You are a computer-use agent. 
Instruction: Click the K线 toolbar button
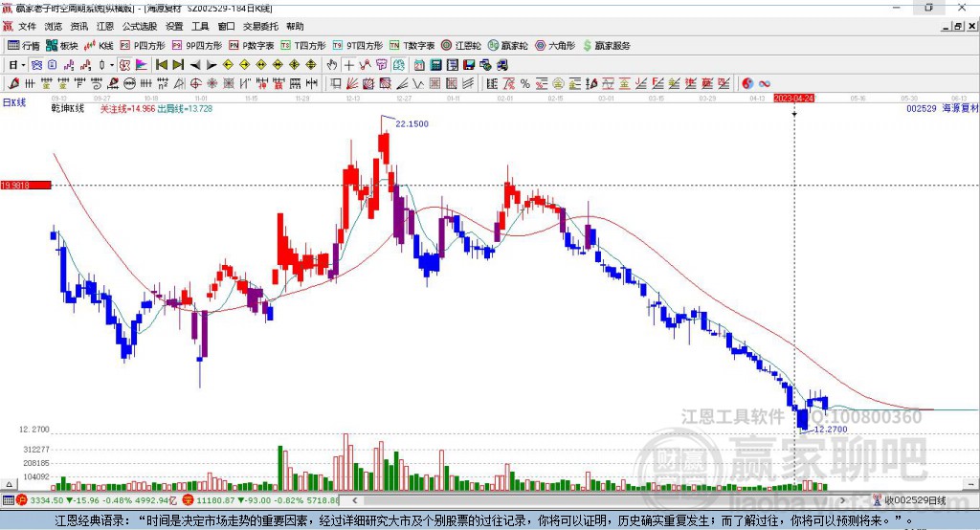coord(99,46)
